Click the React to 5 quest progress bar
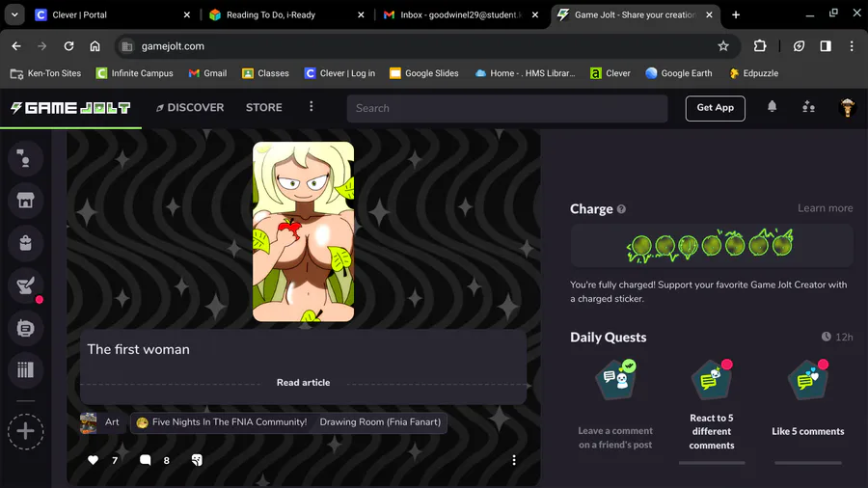The height and width of the screenshot is (488, 868). 712,463
